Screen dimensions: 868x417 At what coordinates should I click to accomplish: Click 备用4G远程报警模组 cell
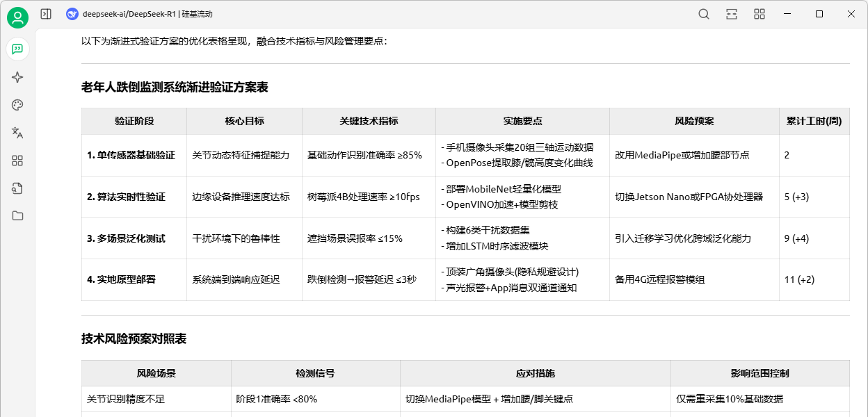click(x=695, y=279)
